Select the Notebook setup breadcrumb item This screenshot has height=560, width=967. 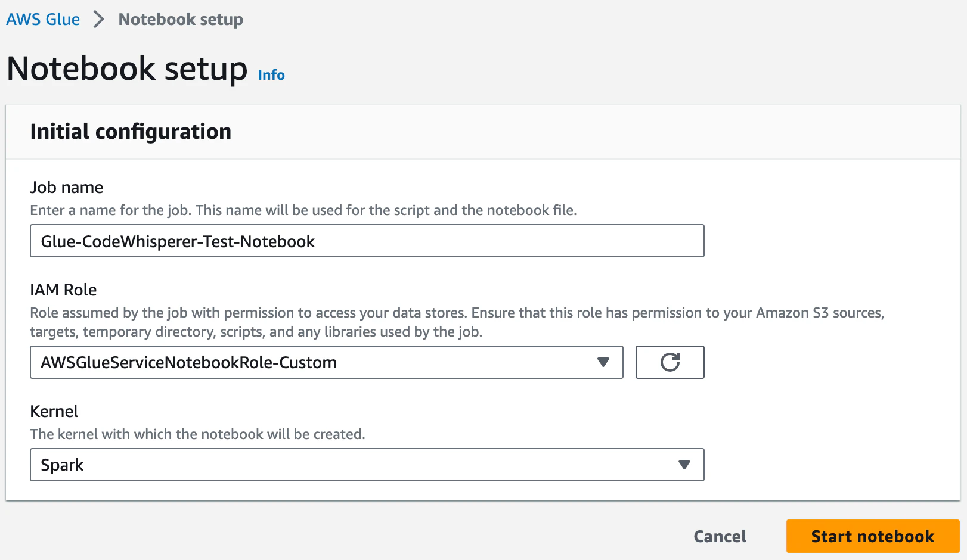(x=181, y=20)
